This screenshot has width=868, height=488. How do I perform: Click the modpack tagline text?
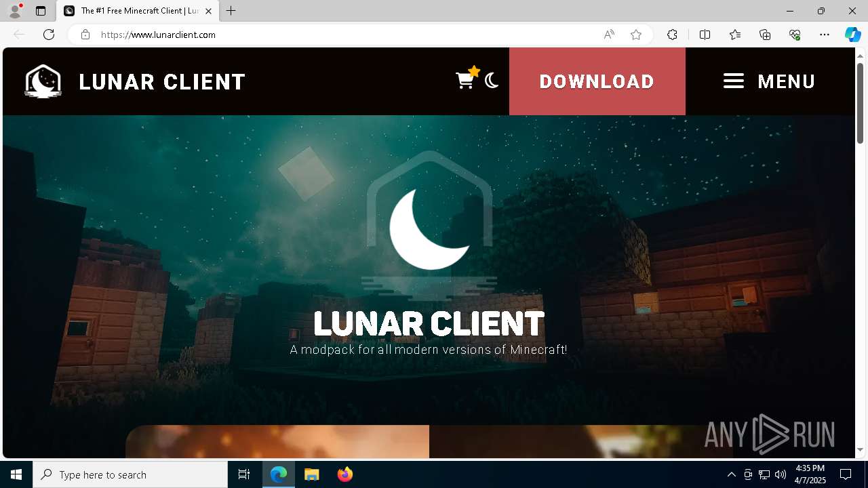pos(429,350)
